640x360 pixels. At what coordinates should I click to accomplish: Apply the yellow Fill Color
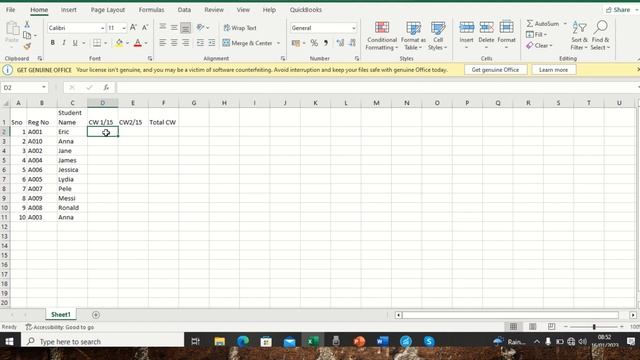[119, 43]
